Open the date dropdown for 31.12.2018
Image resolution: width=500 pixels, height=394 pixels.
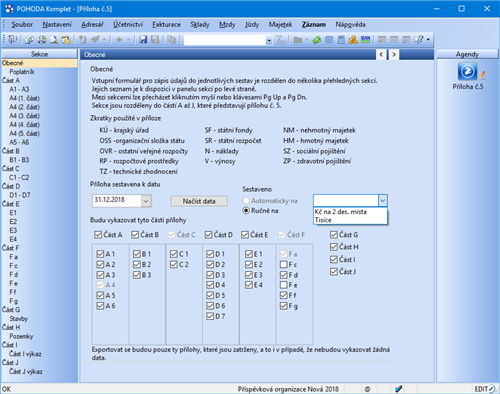pyautogui.click(x=146, y=201)
